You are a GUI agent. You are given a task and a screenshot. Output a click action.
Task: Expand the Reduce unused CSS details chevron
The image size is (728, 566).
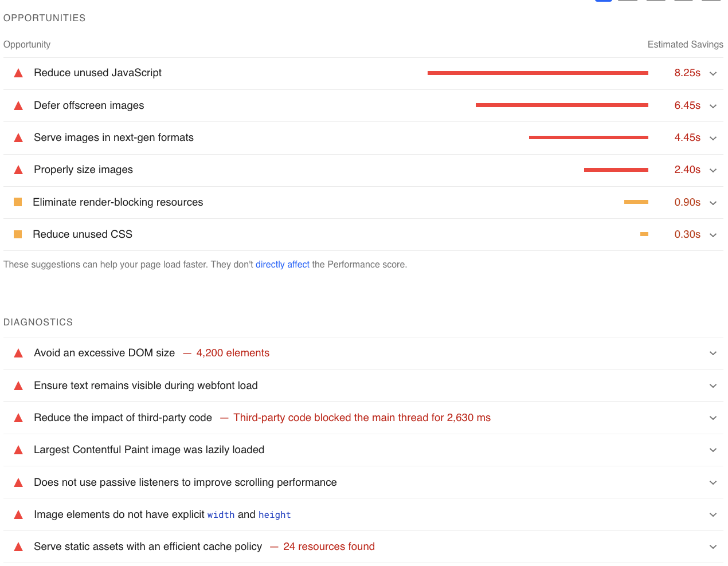tap(713, 235)
